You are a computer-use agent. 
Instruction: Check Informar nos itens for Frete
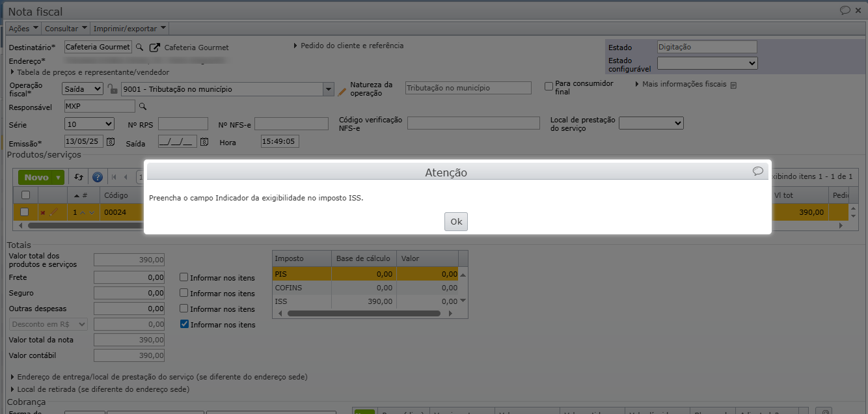tap(184, 277)
